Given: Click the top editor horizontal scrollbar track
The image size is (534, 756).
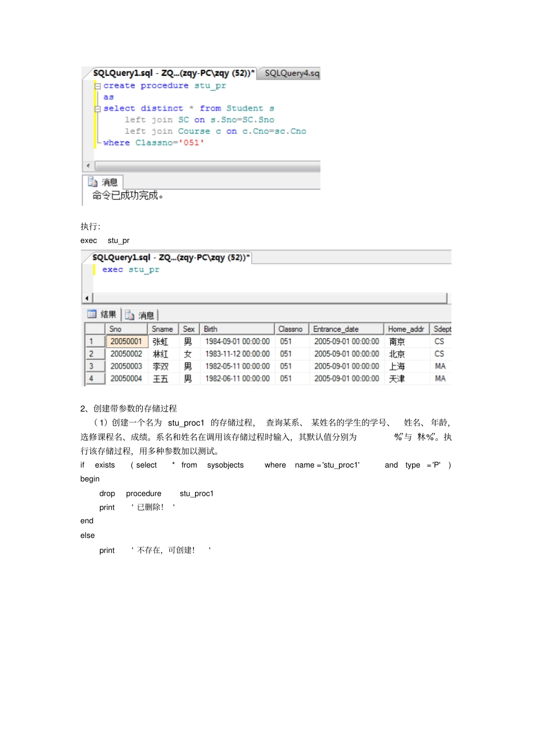Looking at the screenshot, I should pyautogui.click(x=207, y=166).
